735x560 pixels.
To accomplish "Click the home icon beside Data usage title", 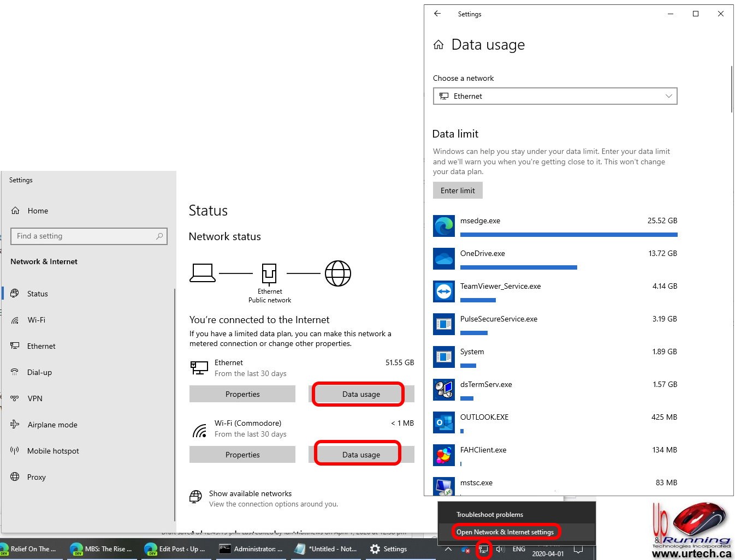I will point(438,45).
